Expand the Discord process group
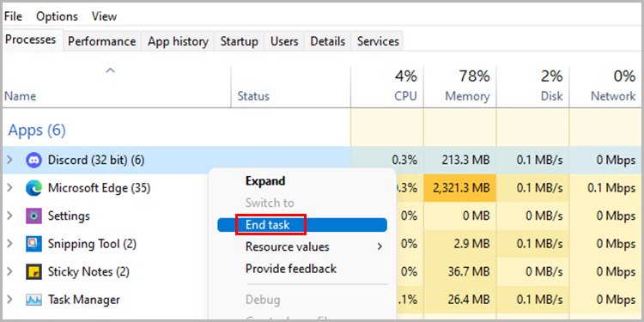The width and height of the screenshot is (644, 322). [9, 160]
